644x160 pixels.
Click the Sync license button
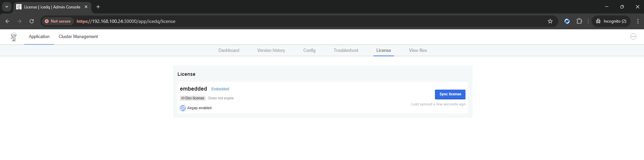450,94
